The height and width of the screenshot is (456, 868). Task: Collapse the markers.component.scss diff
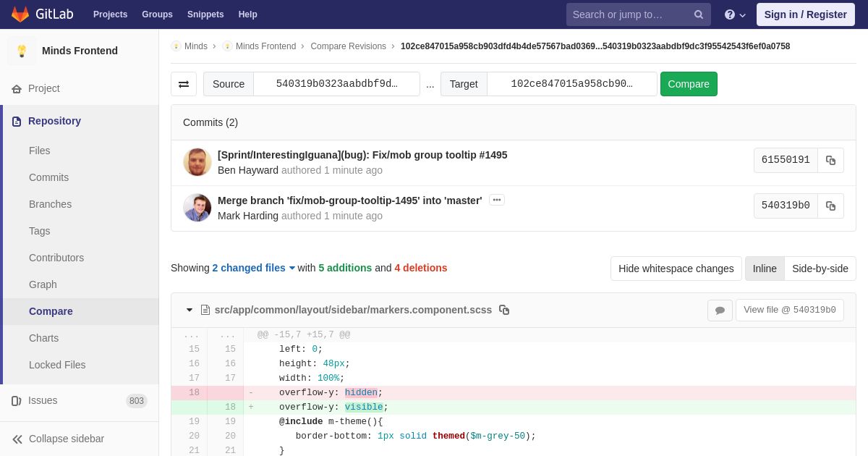pos(190,310)
